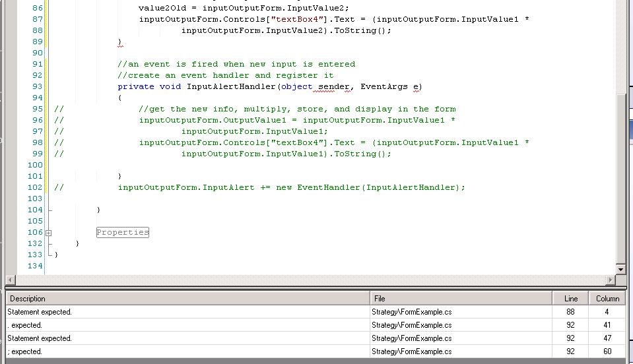Click column value 60 in error list

click(607, 351)
